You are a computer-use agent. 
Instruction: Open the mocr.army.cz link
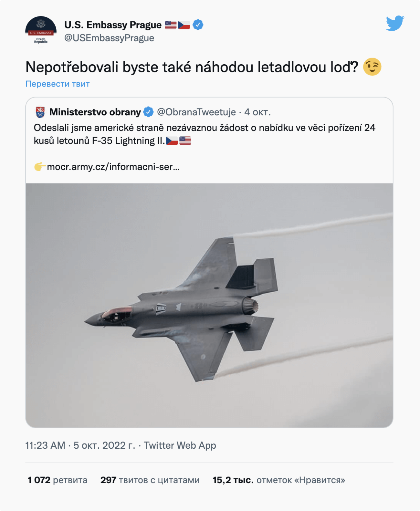pos(113,167)
